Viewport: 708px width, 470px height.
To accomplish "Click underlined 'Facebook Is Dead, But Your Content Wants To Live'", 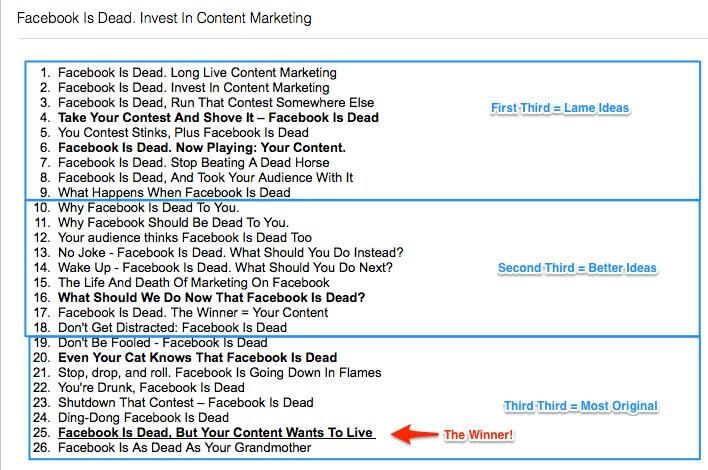I will [x=216, y=432].
